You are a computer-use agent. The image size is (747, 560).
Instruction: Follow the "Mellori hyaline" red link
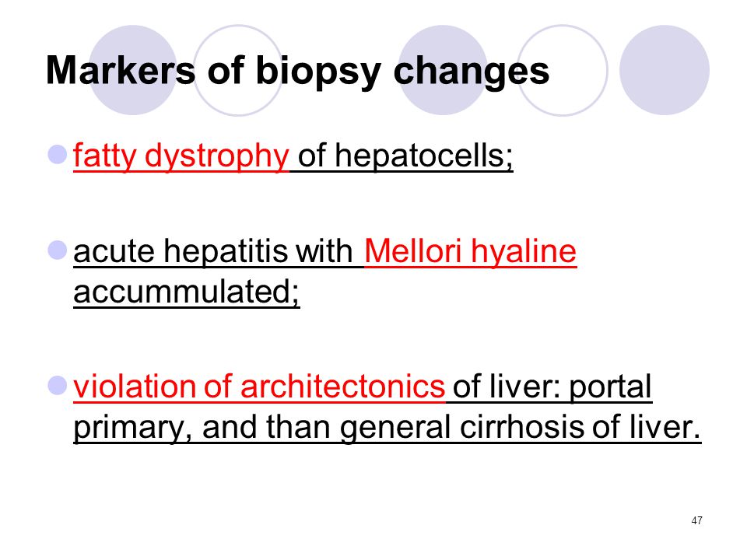470,251
